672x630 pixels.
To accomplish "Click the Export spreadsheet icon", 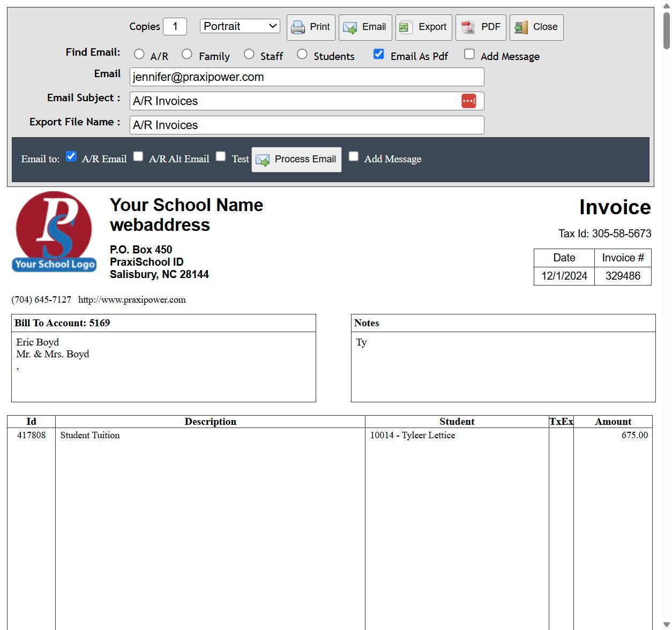I will tap(405, 27).
